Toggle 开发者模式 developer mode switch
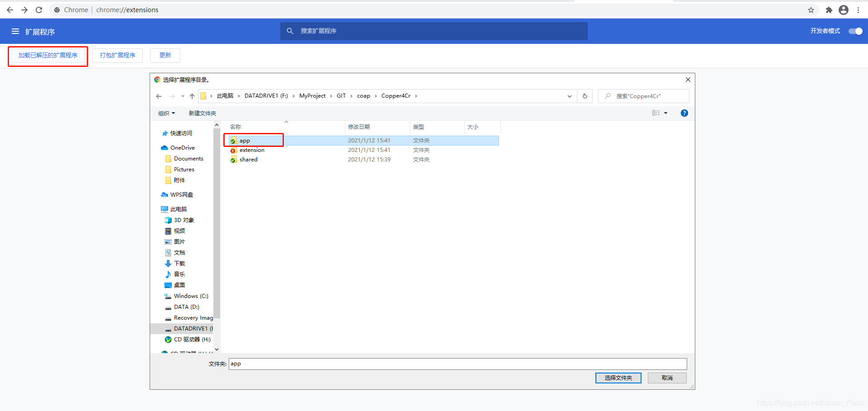868x411 pixels. pos(855,31)
